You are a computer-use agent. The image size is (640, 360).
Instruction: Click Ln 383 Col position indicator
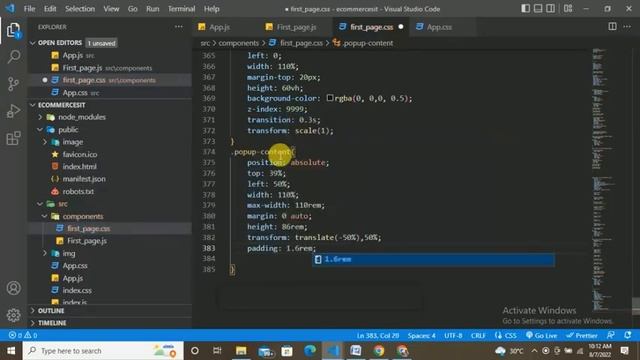click(378, 335)
